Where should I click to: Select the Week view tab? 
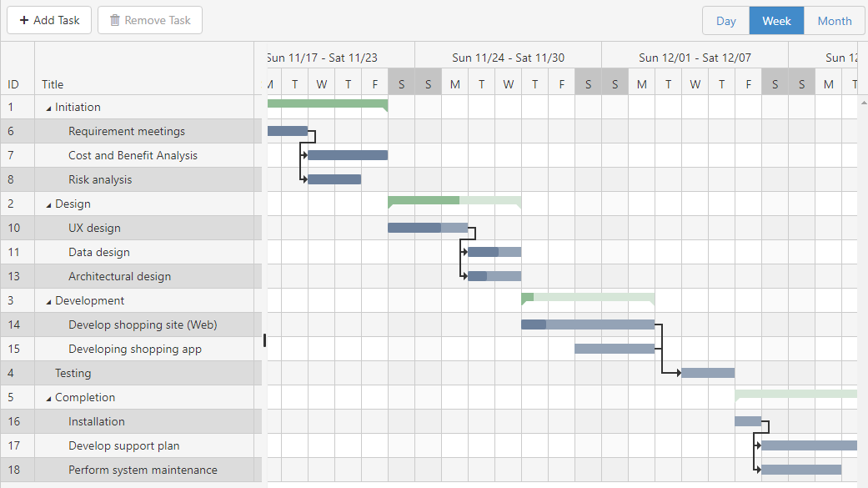coord(776,21)
